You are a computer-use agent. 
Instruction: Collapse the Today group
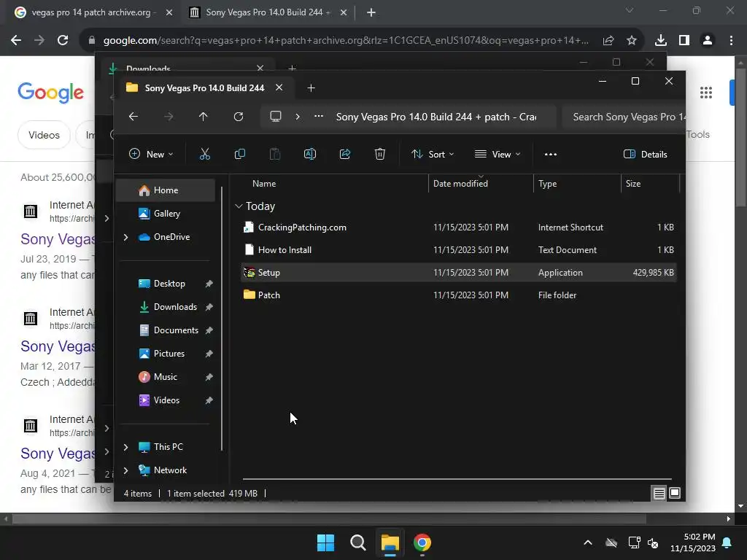tap(239, 206)
